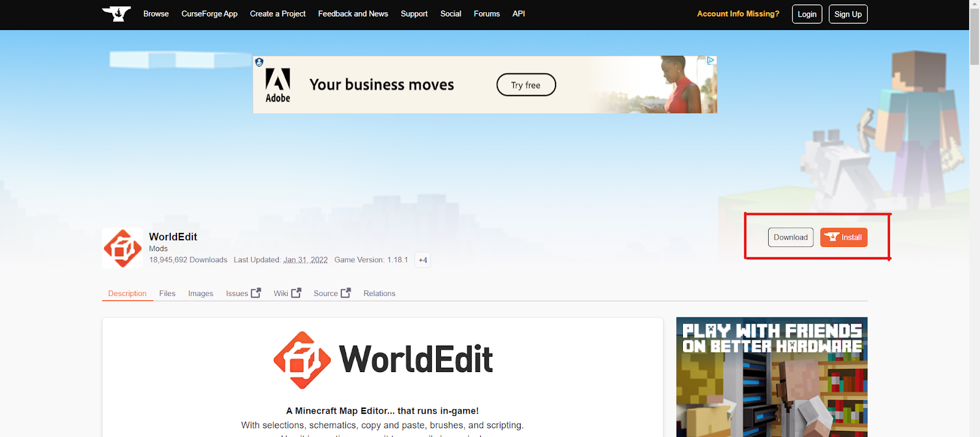This screenshot has height=437, width=980.
Task: Click the Sign Up button
Action: pyautogui.click(x=848, y=14)
